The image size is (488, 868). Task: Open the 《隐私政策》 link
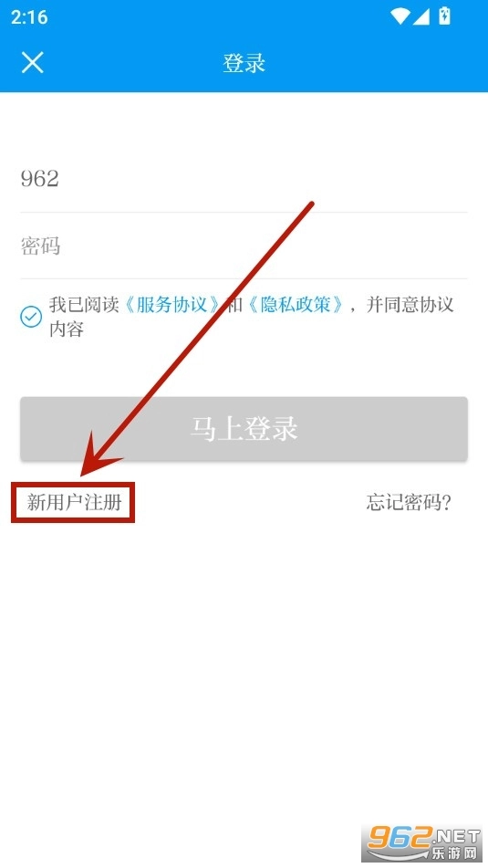295,305
